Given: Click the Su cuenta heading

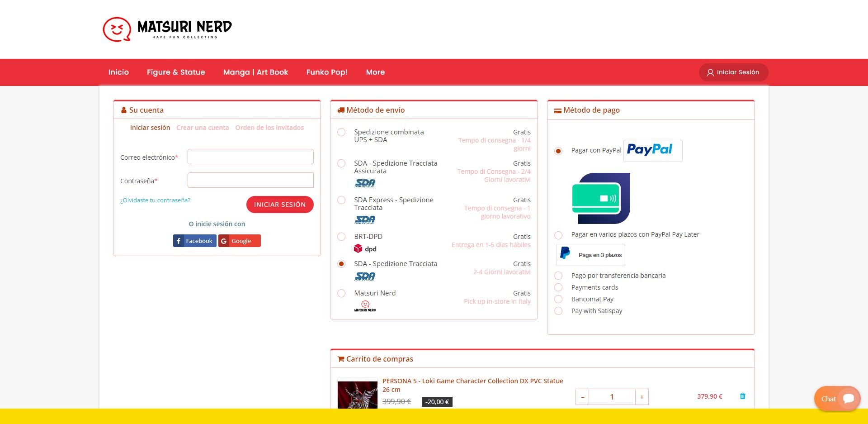Looking at the screenshot, I should [x=146, y=110].
